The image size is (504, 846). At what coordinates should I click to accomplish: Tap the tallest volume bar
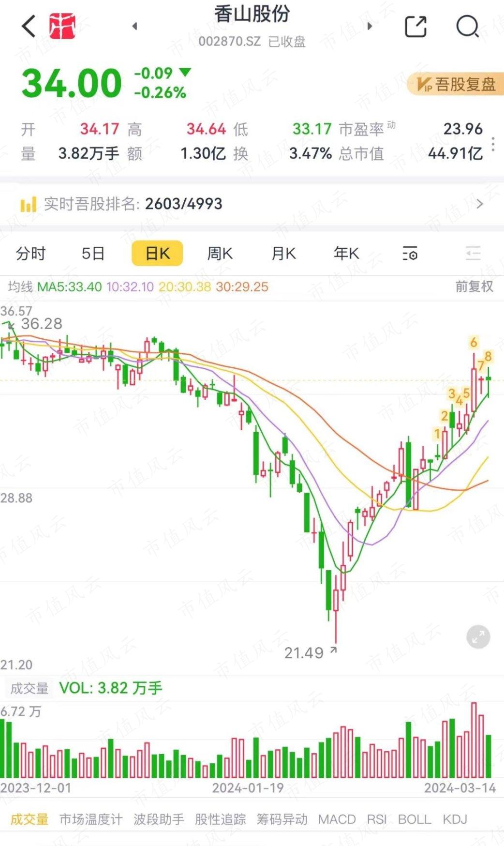tap(474, 740)
